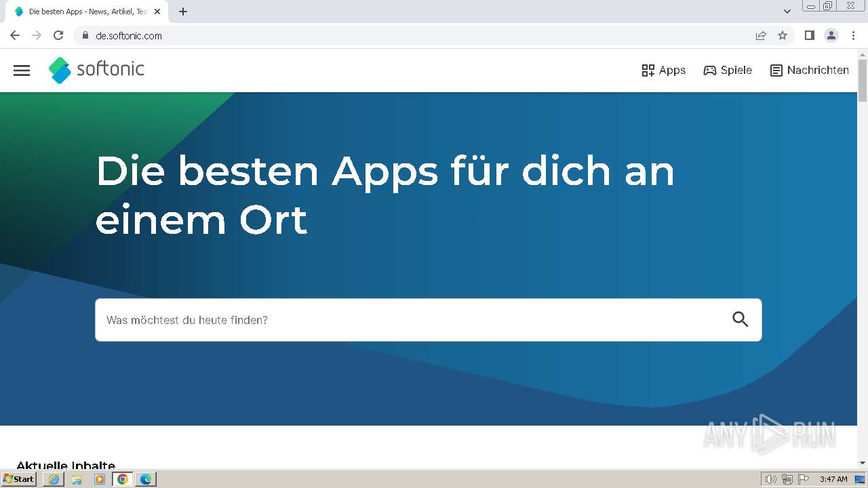
Task: Open Chrome three-dot menu
Action: pos(853,35)
